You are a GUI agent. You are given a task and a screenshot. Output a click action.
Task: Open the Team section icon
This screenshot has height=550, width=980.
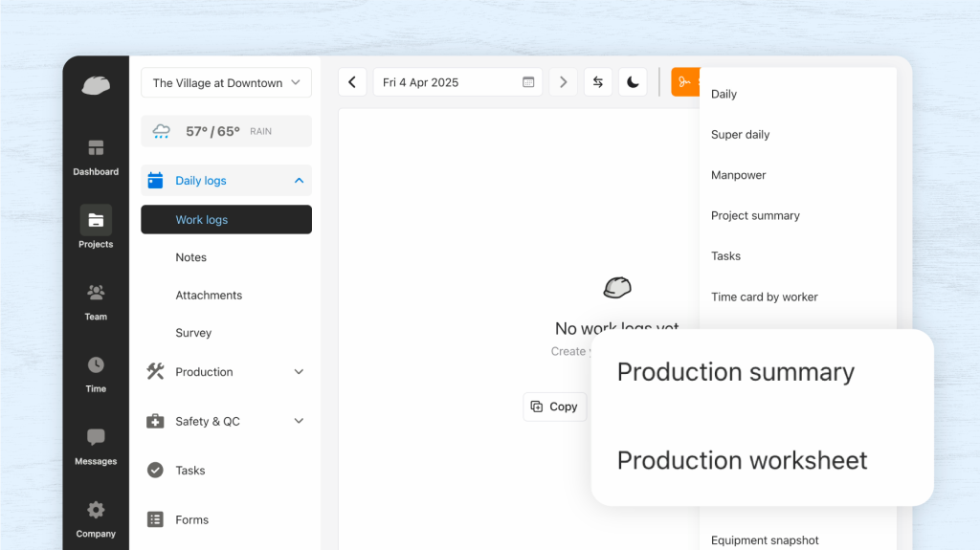pos(96,293)
